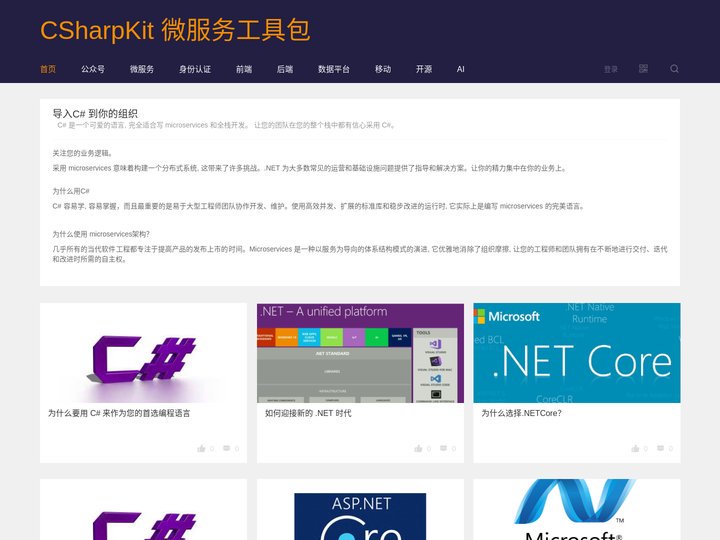720x540 pixels.
Task: Click the Microsoft .NET Core thumbnail
Action: [577, 353]
